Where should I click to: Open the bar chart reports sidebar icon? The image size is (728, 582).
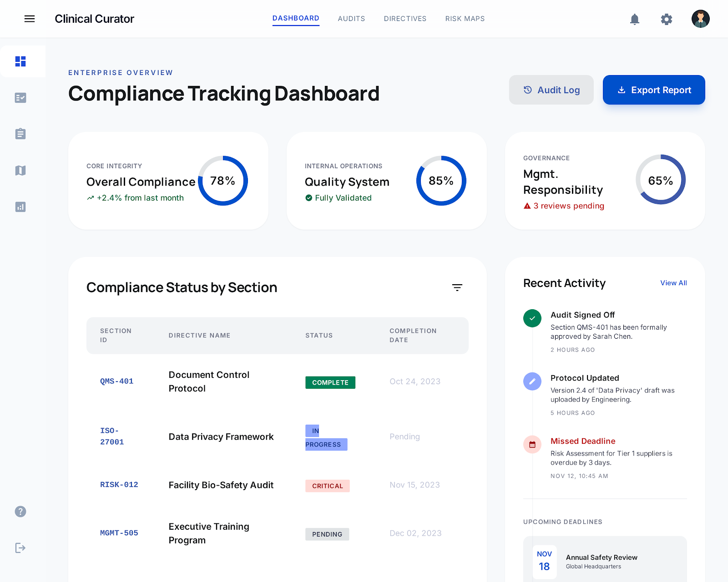pyautogui.click(x=20, y=207)
